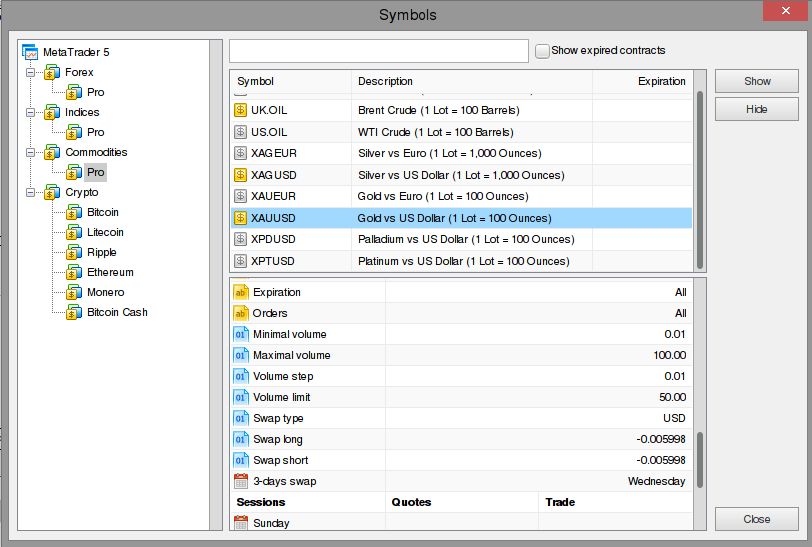The width and height of the screenshot is (812, 547).
Task: Click the Minimal volume property icon
Action: 241,334
